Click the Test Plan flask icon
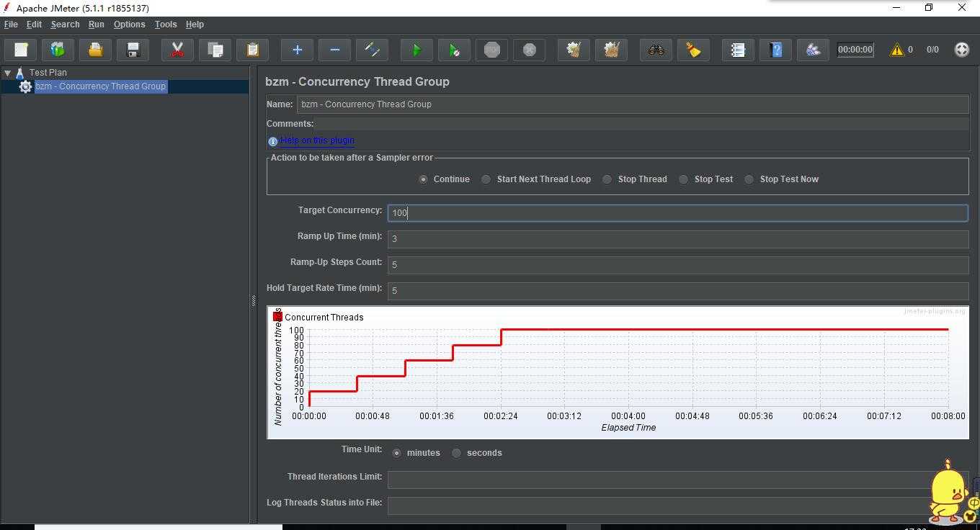980x530 pixels. (x=20, y=73)
